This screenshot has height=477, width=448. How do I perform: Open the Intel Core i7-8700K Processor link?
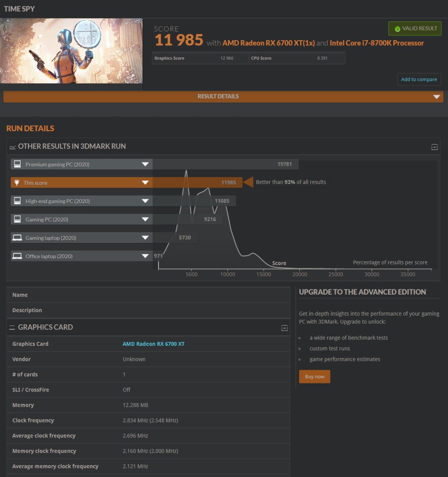click(x=377, y=43)
